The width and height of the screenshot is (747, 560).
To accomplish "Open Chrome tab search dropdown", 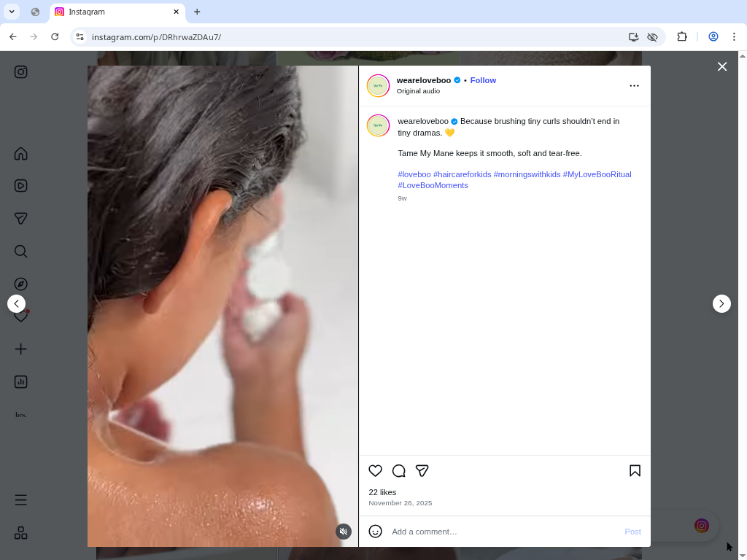I will click(12, 12).
